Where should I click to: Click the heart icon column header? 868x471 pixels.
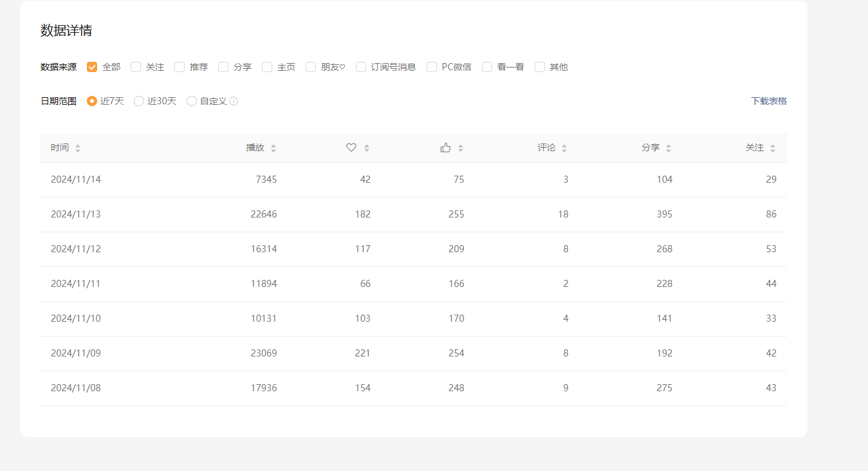pos(351,147)
